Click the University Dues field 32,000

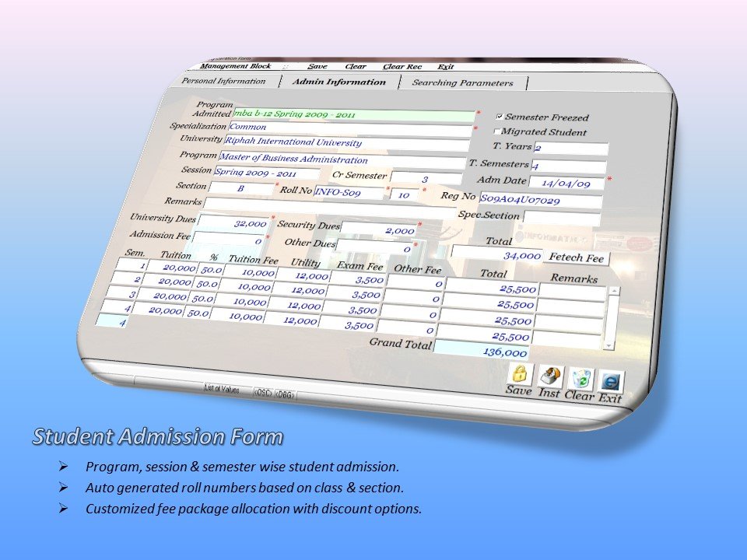pyautogui.click(x=233, y=223)
